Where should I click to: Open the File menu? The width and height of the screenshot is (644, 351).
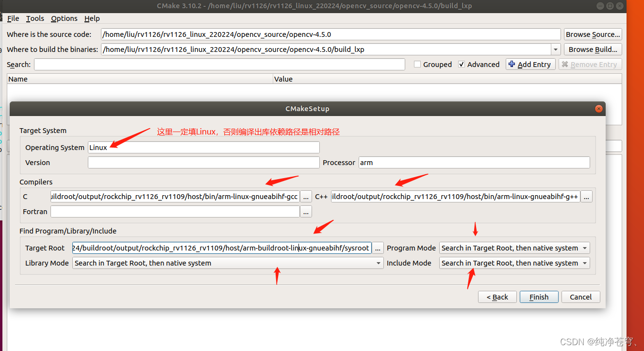tap(13, 18)
